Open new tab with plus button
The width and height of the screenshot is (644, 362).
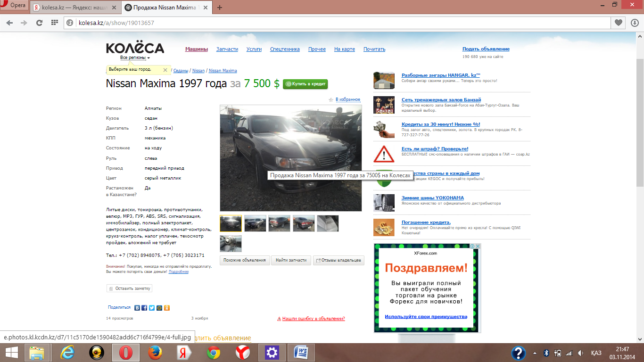(220, 8)
